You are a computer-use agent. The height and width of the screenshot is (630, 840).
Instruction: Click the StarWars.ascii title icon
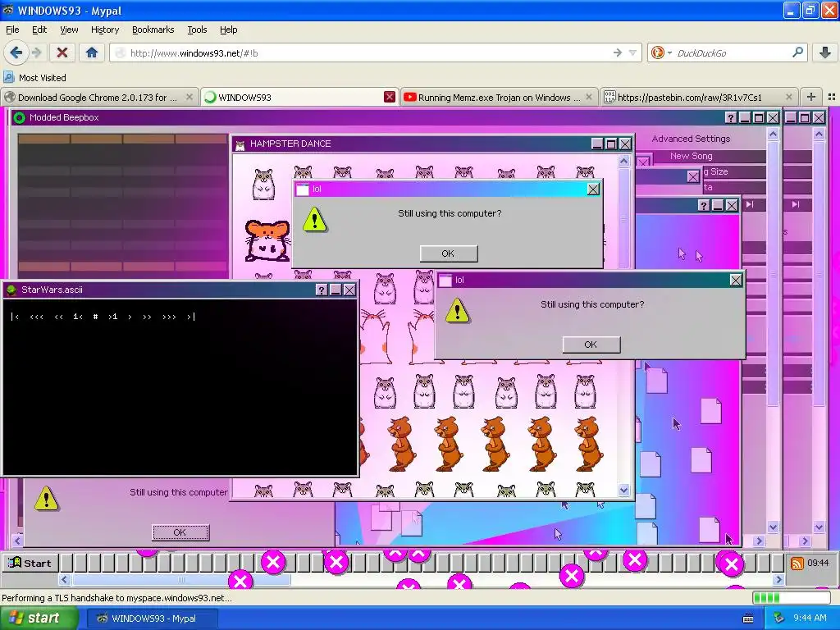(x=11, y=290)
